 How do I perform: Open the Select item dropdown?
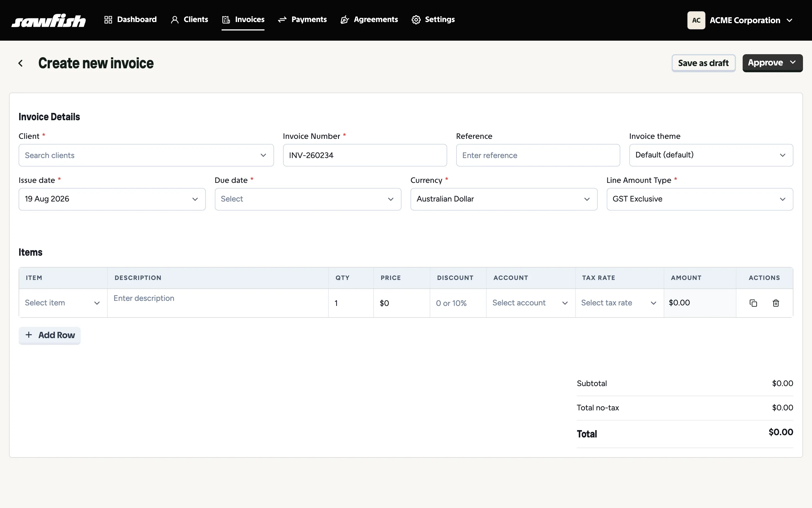click(63, 303)
